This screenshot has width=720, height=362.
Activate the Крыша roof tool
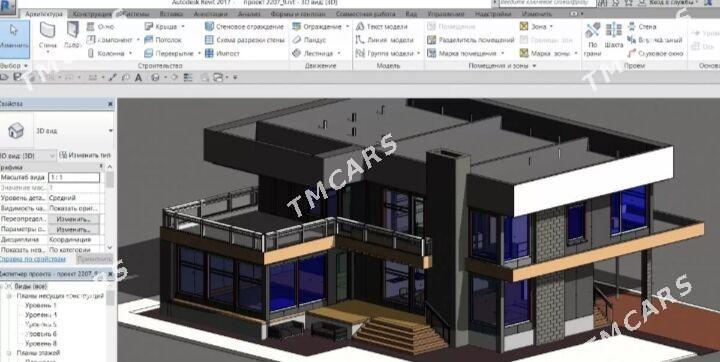(161, 27)
